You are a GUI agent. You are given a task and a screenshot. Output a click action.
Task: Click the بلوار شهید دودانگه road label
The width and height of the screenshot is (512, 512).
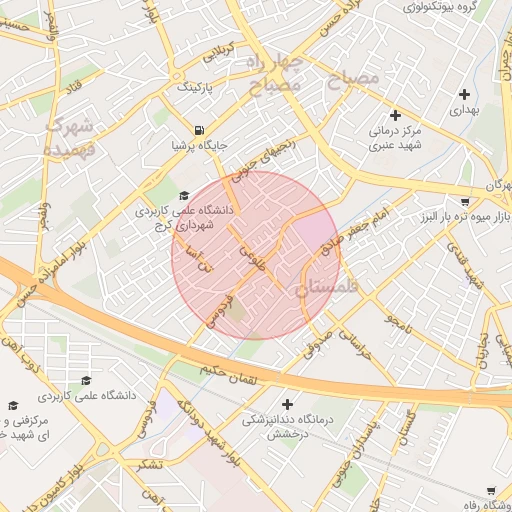[209, 434]
